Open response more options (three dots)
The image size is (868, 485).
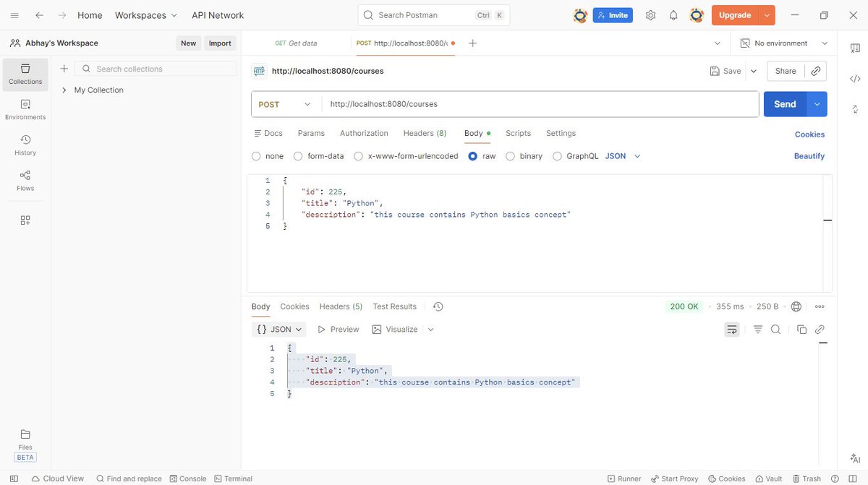click(820, 306)
